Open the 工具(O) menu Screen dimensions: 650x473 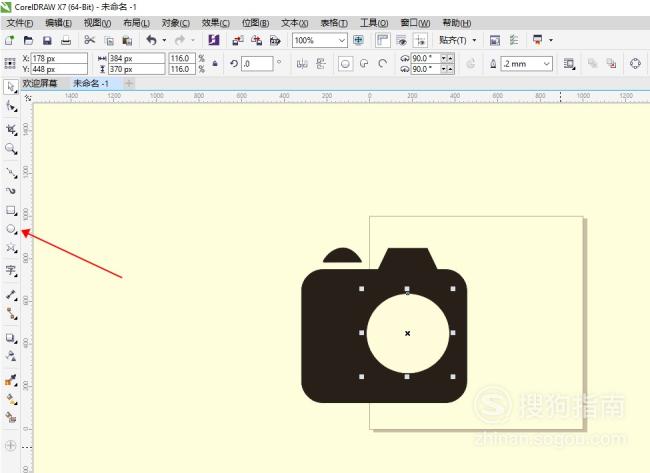374,23
